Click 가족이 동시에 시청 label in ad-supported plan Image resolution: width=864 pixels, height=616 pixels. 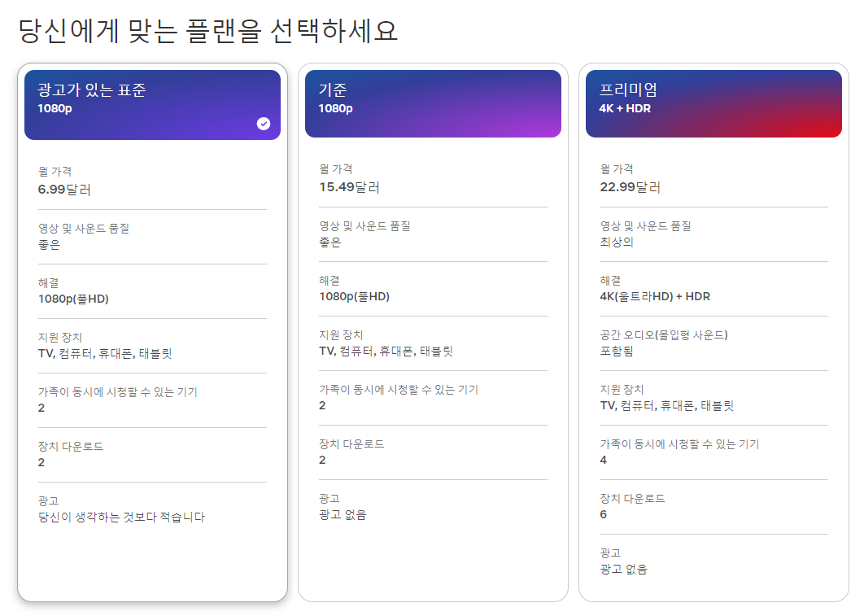[117, 391]
